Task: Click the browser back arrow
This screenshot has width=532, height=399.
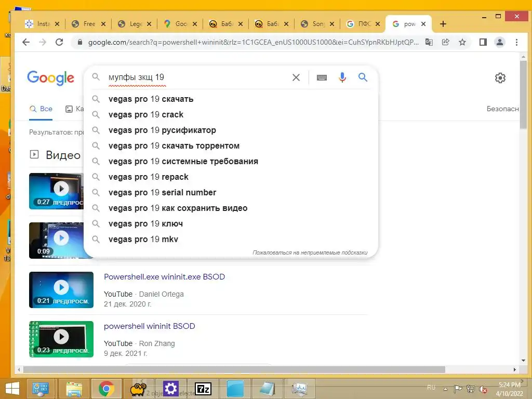Action: coord(26,42)
